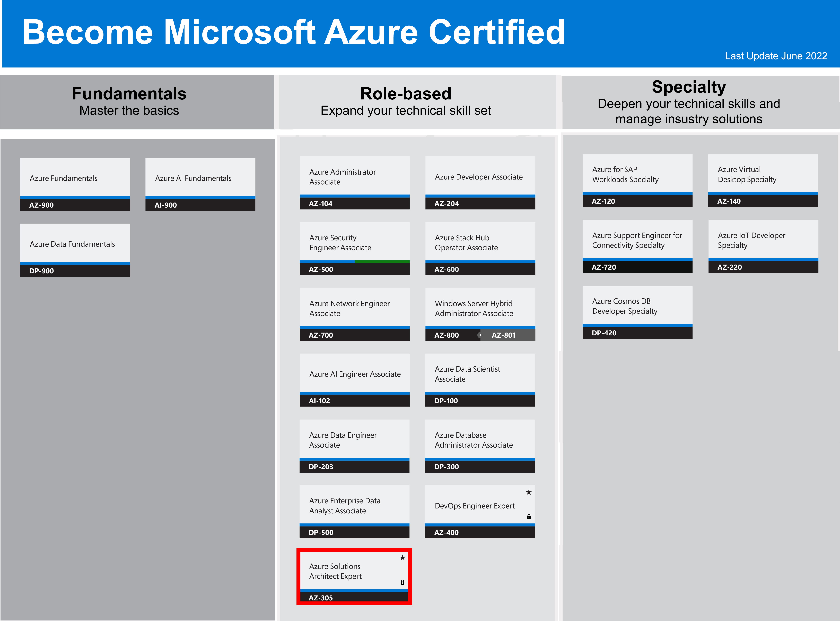Click the lock icon on DevOps Engineer Expert
The width and height of the screenshot is (840, 621).
(529, 517)
